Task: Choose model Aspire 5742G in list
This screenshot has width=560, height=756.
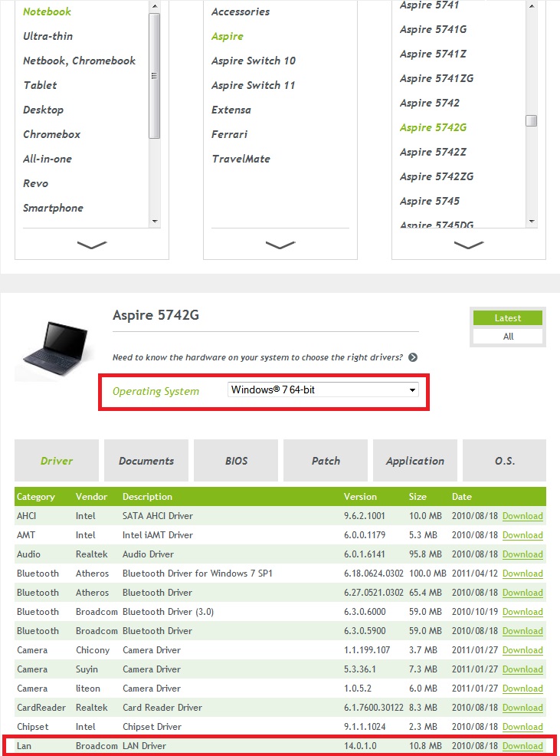Action: [x=434, y=128]
